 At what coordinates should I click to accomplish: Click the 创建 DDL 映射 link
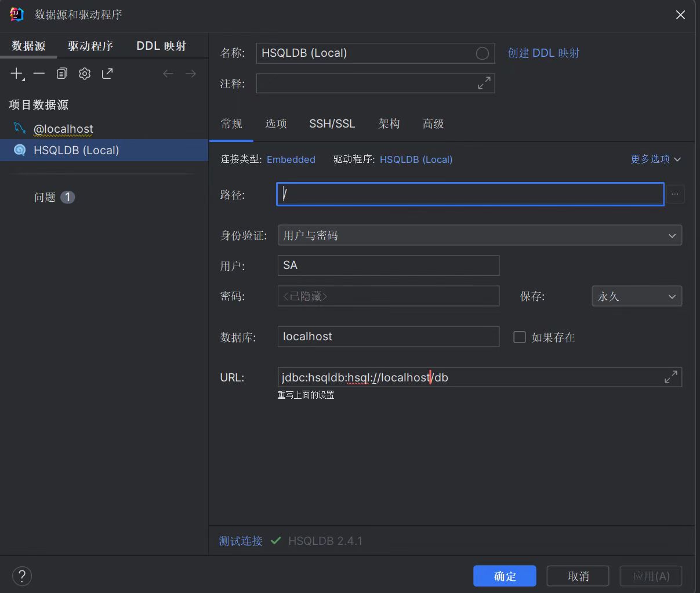pos(543,53)
